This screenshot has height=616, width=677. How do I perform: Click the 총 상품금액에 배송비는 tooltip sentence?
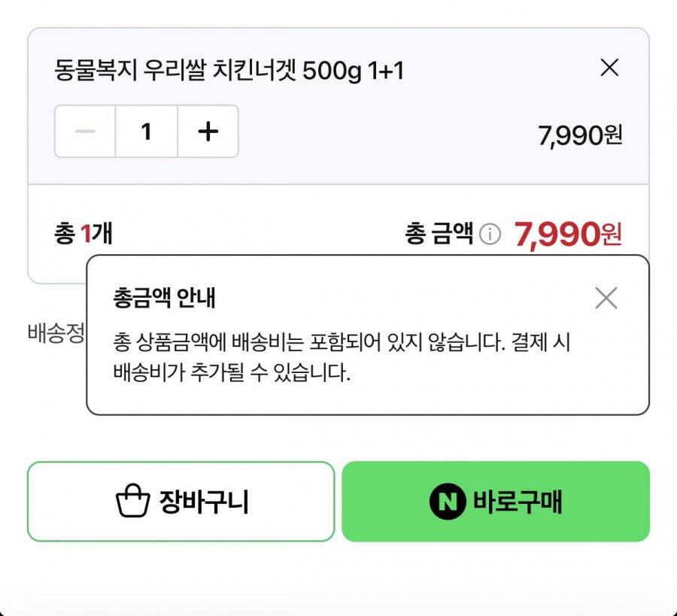(x=342, y=342)
